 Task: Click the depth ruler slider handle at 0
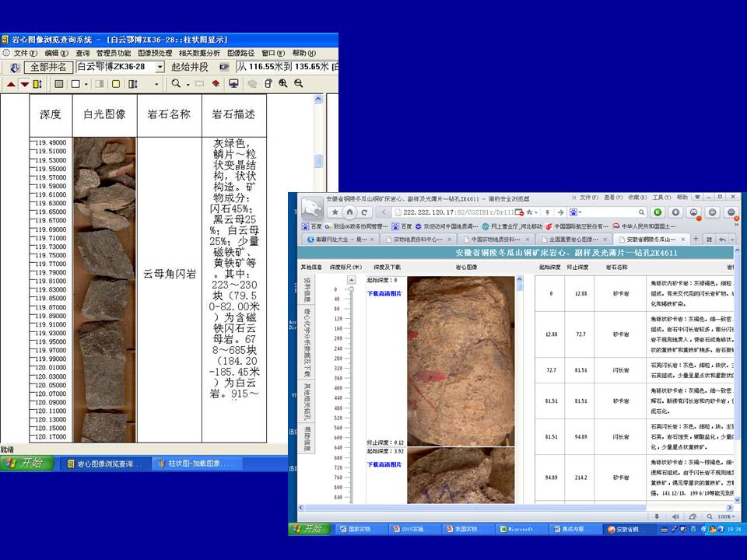pyautogui.click(x=352, y=289)
